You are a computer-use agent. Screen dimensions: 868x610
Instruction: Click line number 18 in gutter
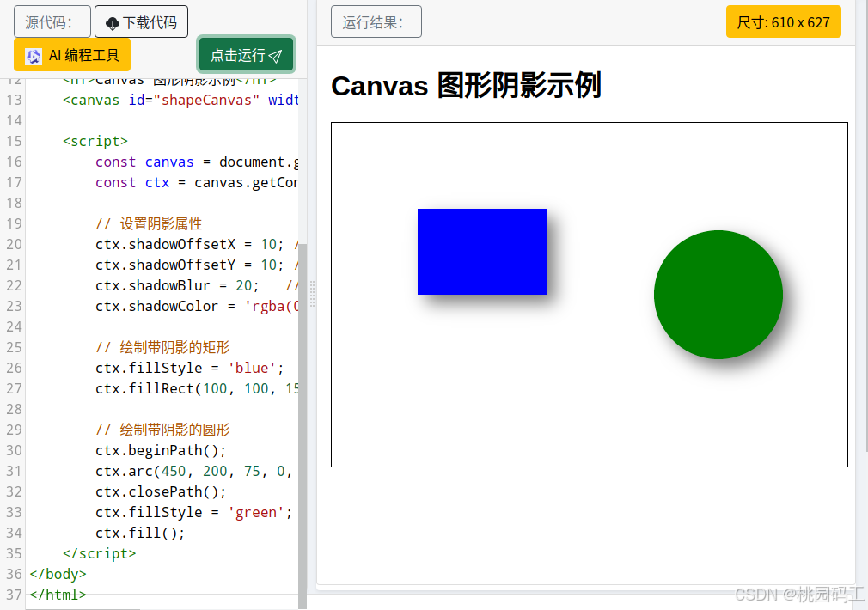point(14,203)
